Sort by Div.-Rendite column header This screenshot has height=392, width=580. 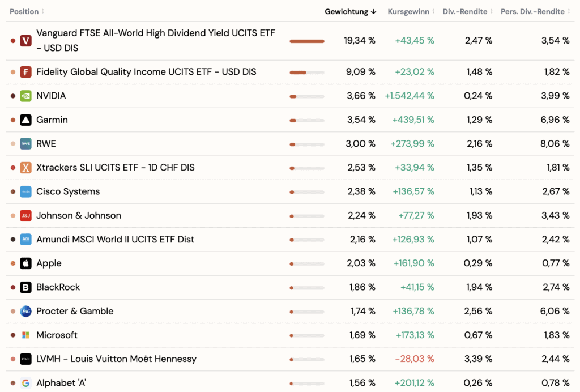point(467,11)
